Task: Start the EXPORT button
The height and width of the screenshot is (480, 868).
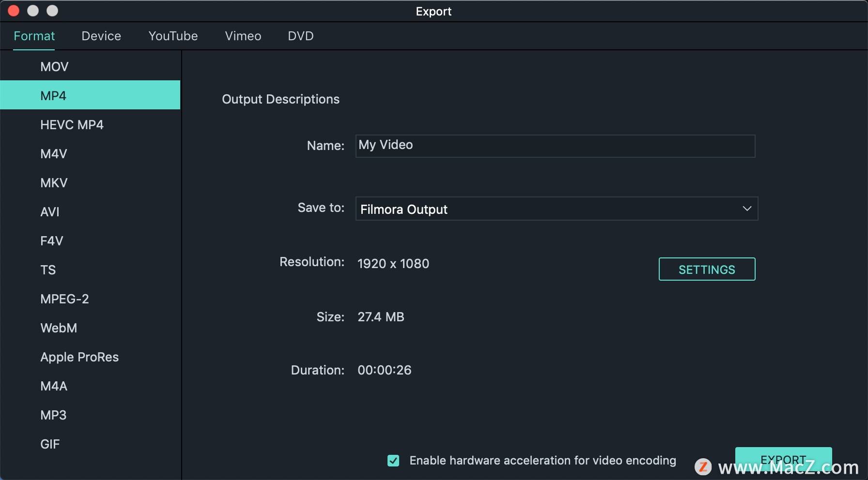Action: pyautogui.click(x=783, y=459)
